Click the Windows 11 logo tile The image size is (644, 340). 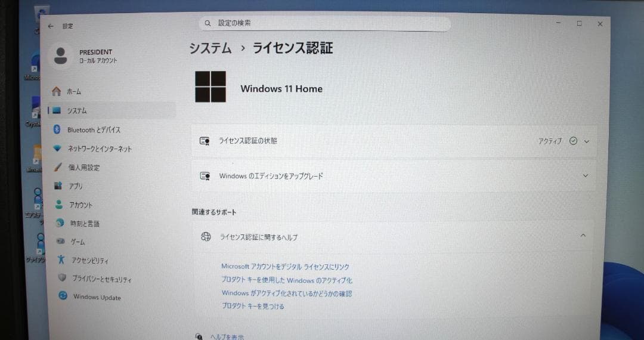click(x=210, y=86)
